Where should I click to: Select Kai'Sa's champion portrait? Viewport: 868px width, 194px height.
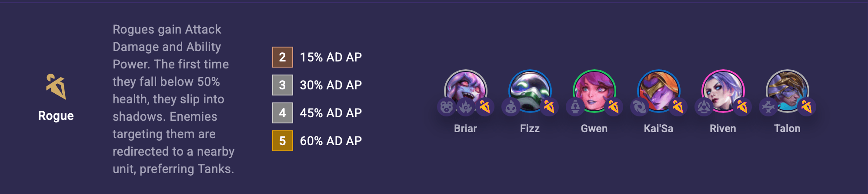(x=658, y=88)
